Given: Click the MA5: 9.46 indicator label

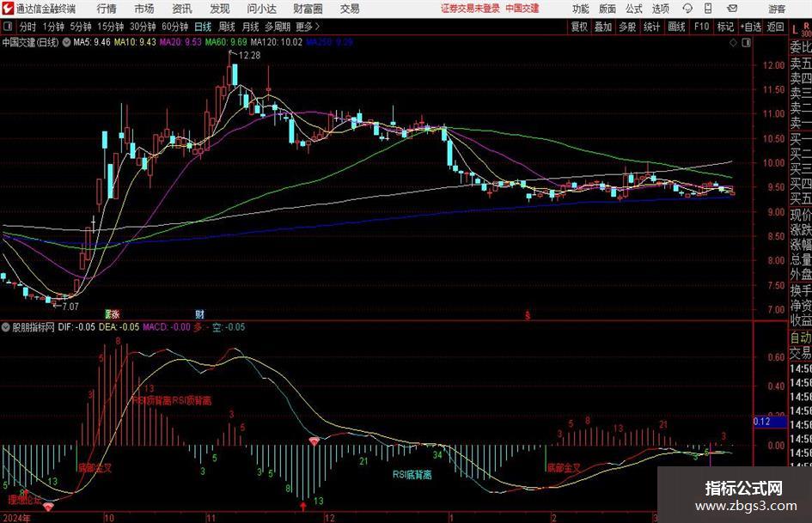Looking at the screenshot, I should pos(92,42).
